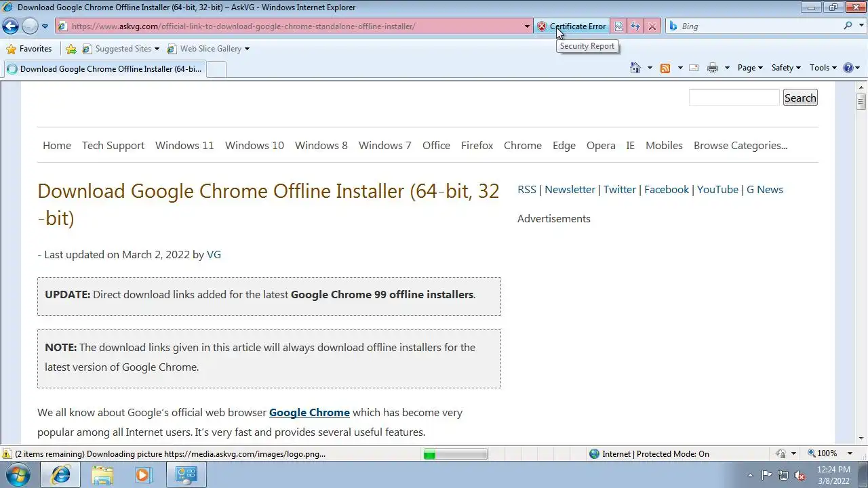Open the Windows 10 nav link

(x=254, y=145)
